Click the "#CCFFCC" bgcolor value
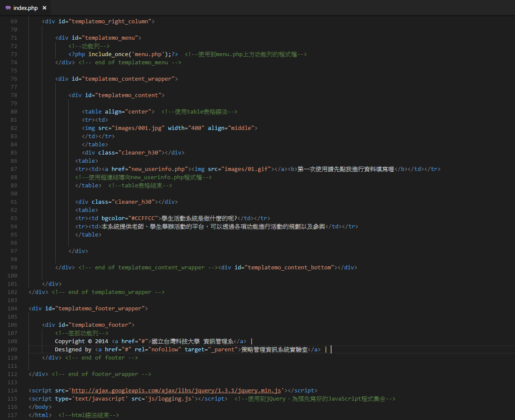 click(143, 218)
